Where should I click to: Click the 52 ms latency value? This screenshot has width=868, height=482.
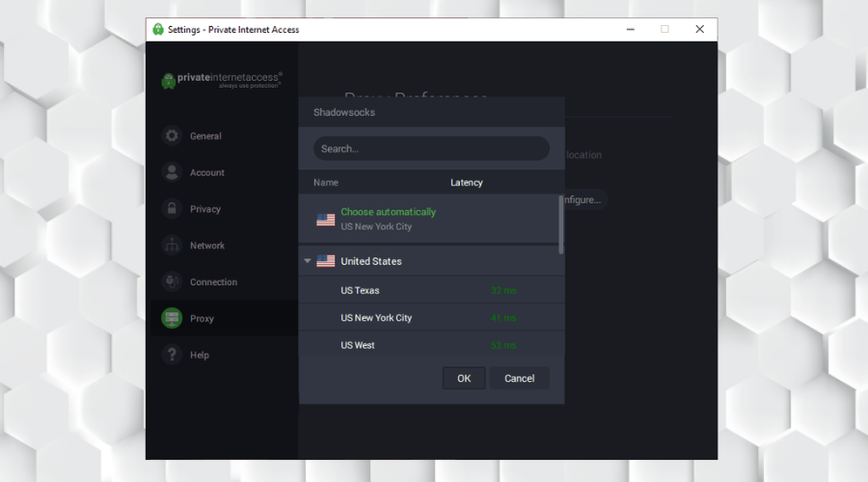pos(503,345)
